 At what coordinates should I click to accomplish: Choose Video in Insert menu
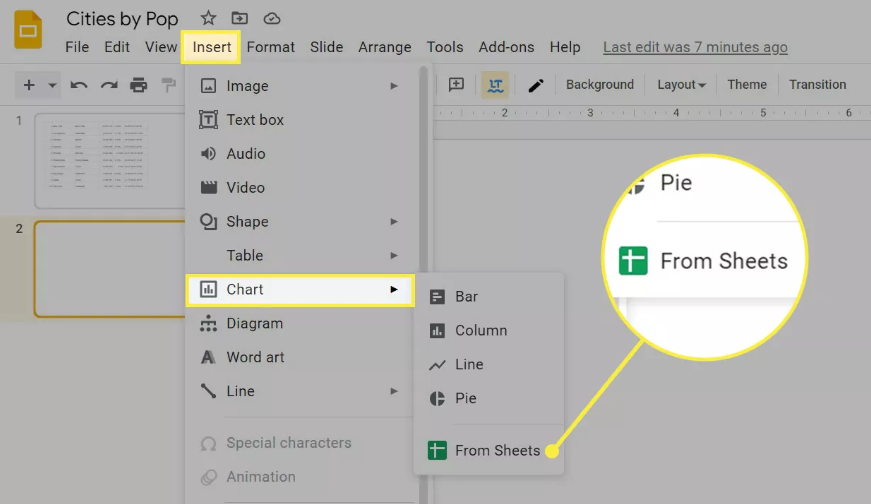click(300, 188)
